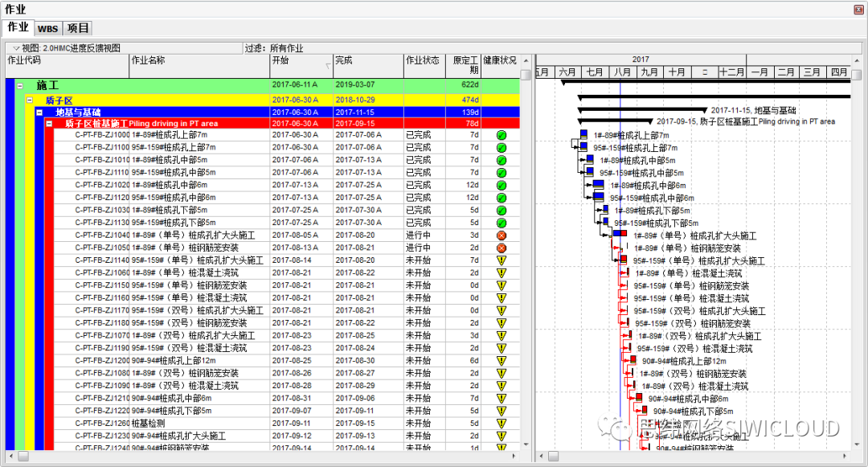This screenshot has height=467, width=868.
Task: Click green health icon for C-PT-FB-ZJ1120
Action: [502, 198]
